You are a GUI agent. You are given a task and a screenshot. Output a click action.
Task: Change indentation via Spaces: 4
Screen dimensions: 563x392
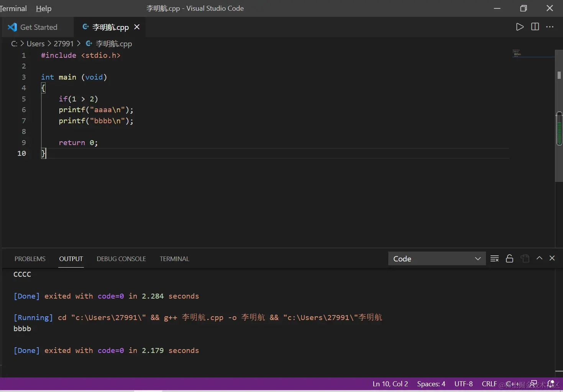[x=431, y=384]
